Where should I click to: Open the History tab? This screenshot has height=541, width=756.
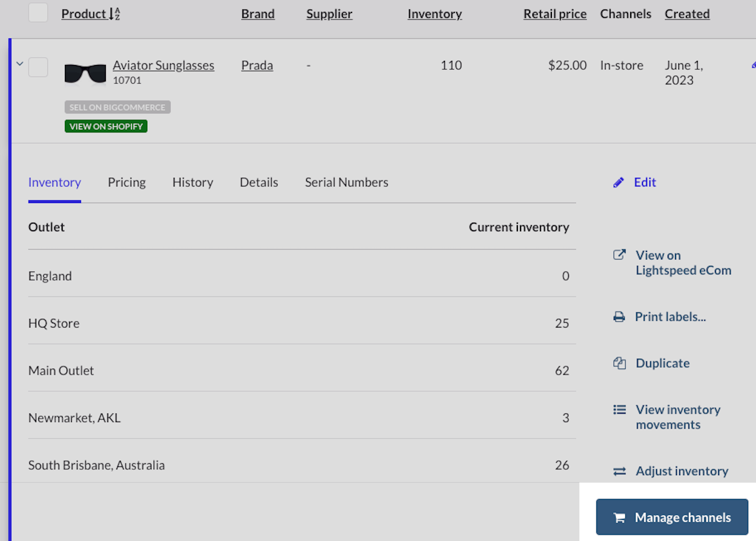click(193, 183)
